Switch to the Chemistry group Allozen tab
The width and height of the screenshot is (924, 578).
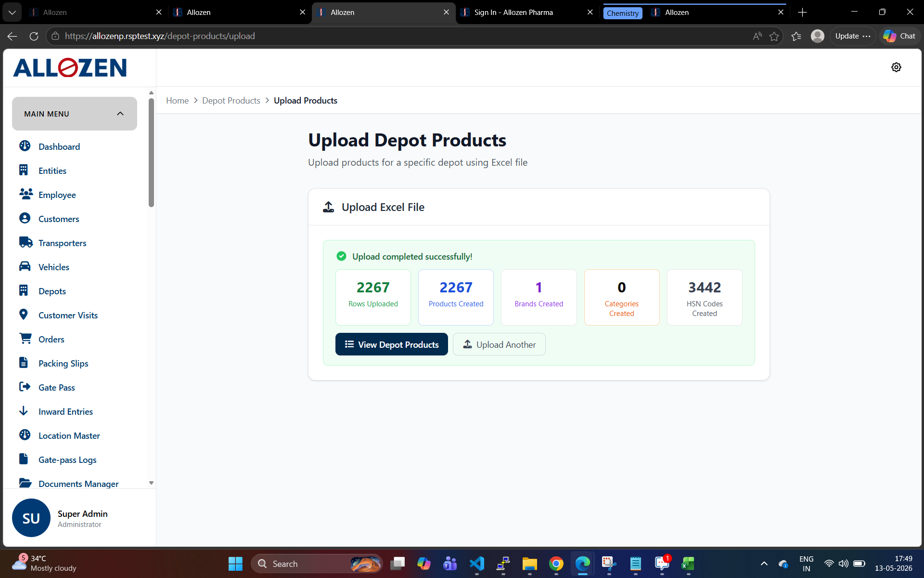pyautogui.click(x=717, y=12)
